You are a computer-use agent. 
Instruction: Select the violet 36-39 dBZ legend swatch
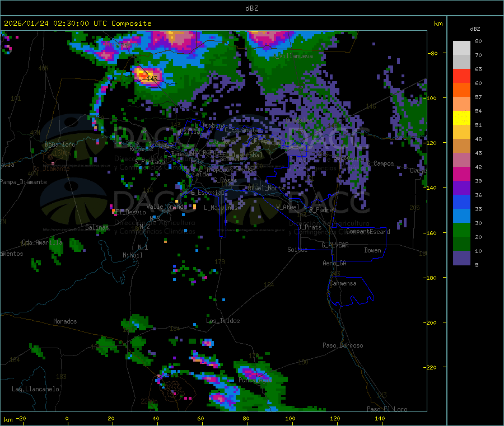(x=461, y=188)
